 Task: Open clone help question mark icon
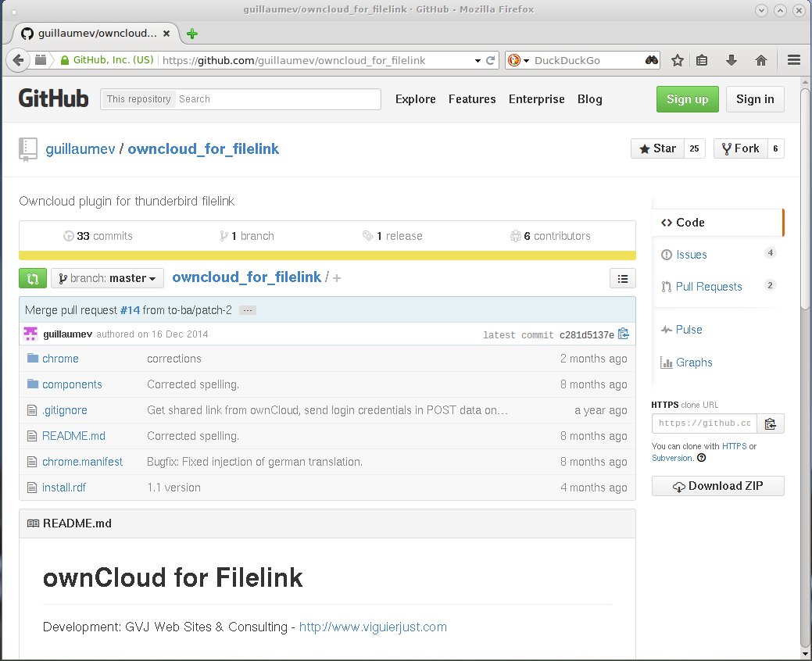point(702,458)
